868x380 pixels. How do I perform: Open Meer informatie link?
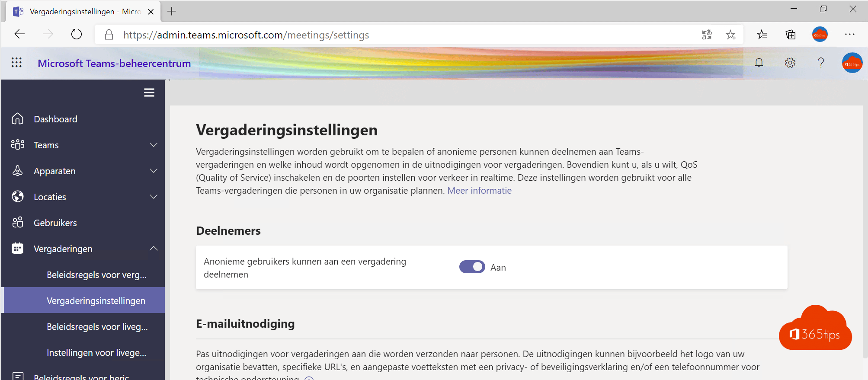click(x=479, y=191)
